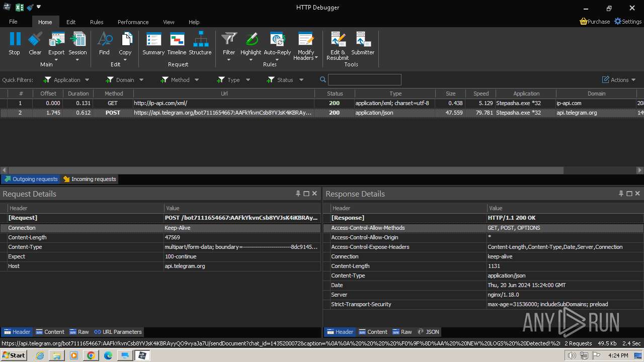Click the search magnifier icon
This screenshot has width=644, height=362.
point(323,79)
